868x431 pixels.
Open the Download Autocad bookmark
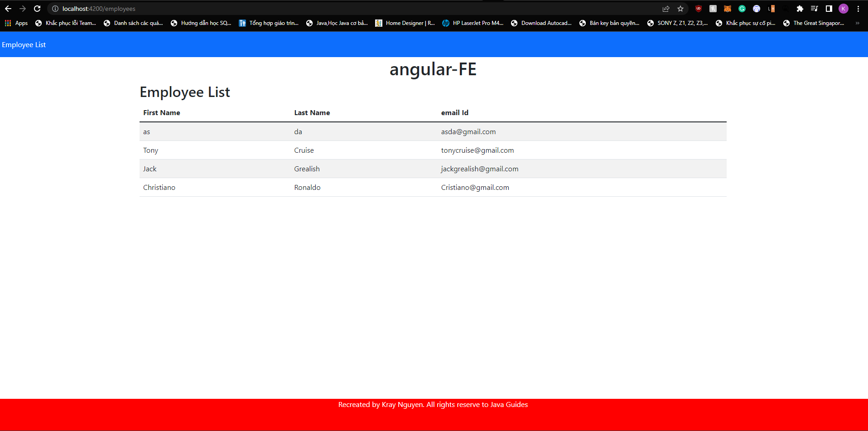[541, 23]
